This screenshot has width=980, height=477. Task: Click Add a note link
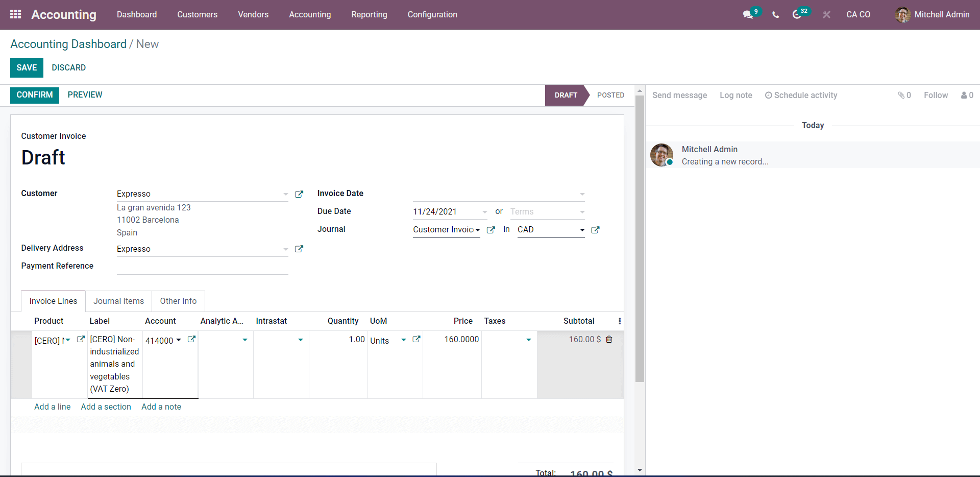[161, 407]
